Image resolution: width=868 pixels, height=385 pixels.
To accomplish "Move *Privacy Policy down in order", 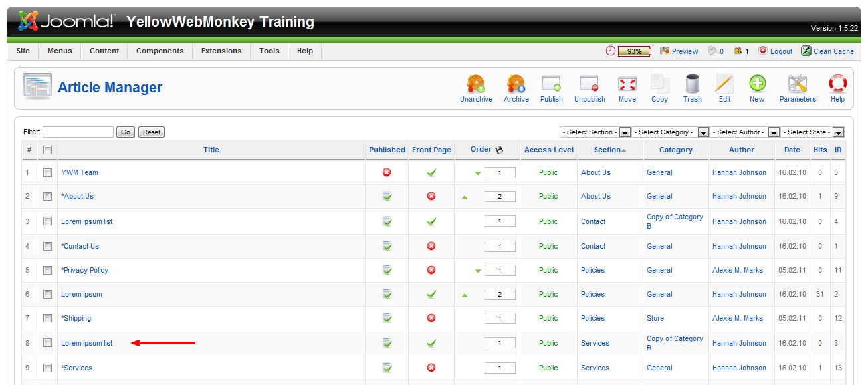I will (478, 271).
